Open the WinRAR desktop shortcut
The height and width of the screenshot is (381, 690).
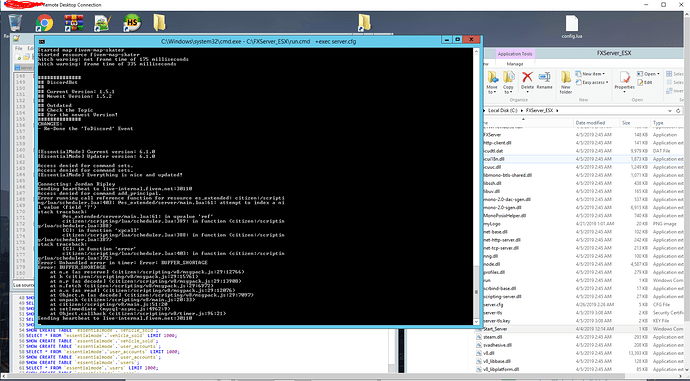[x=73, y=22]
